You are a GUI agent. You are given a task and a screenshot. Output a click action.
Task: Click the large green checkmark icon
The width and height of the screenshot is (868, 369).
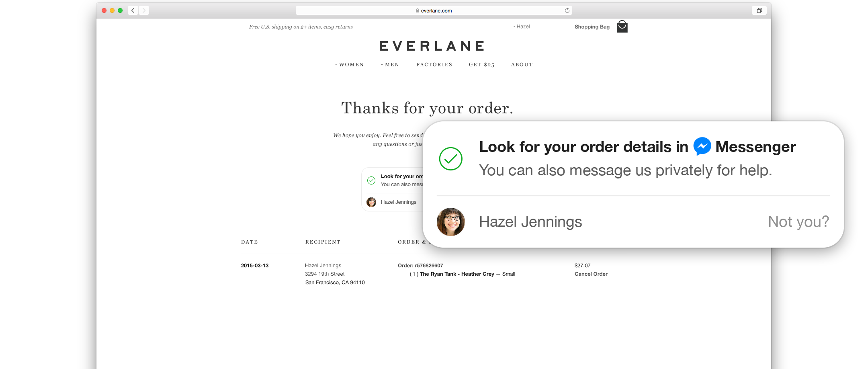[x=450, y=159]
